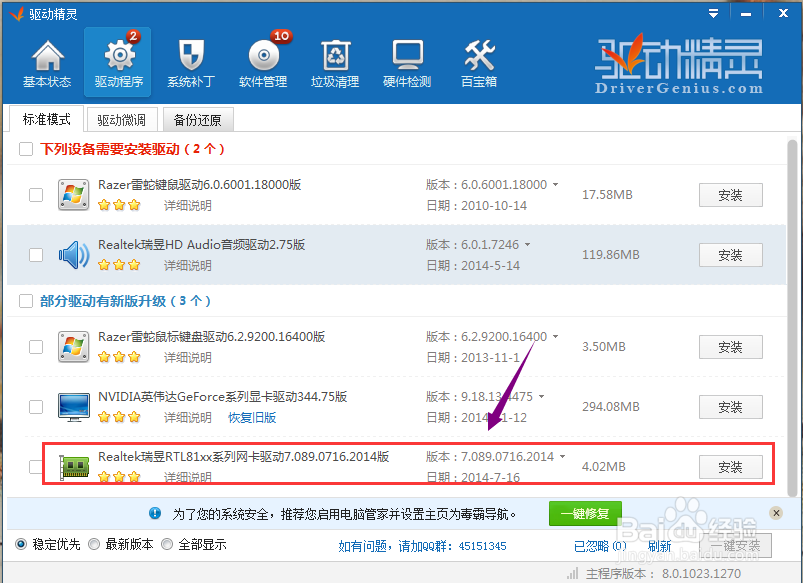Switch to the 驱动微调 tab

pos(121,120)
